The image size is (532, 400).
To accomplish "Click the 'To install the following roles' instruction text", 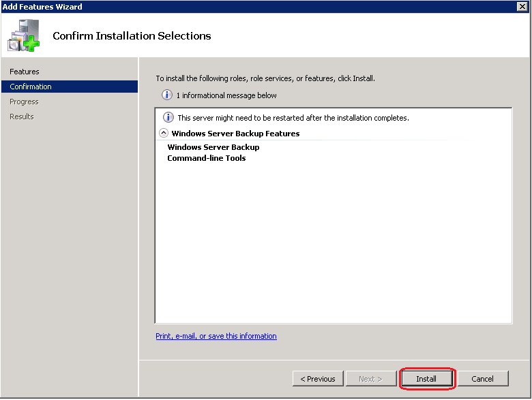I will [x=265, y=78].
